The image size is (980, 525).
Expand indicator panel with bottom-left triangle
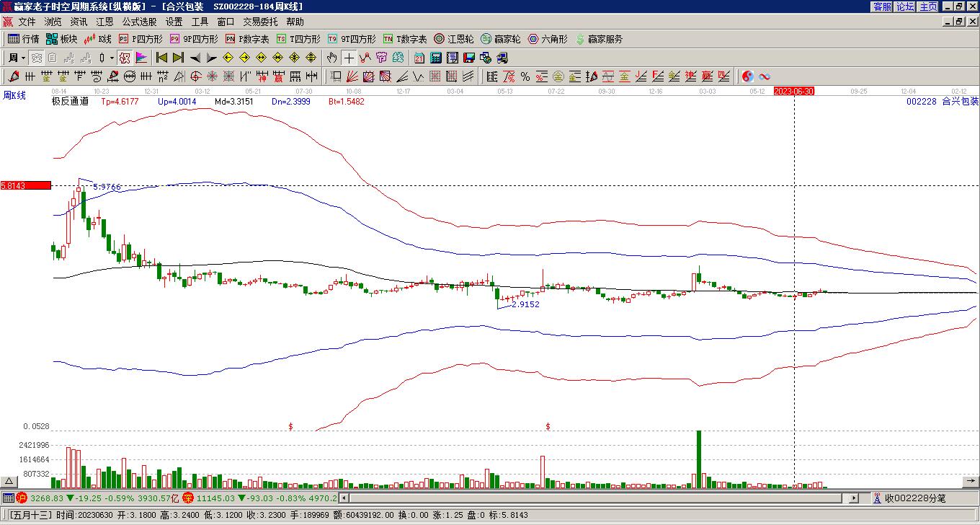point(9,481)
